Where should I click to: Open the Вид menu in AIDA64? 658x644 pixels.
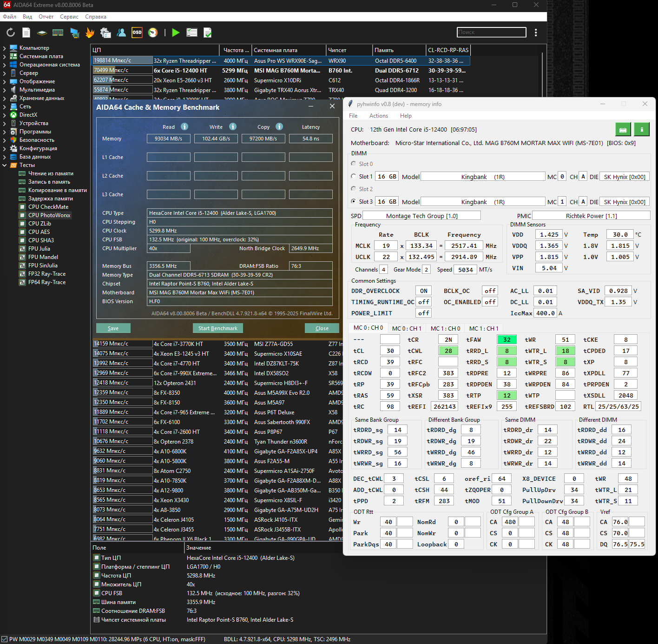27,17
